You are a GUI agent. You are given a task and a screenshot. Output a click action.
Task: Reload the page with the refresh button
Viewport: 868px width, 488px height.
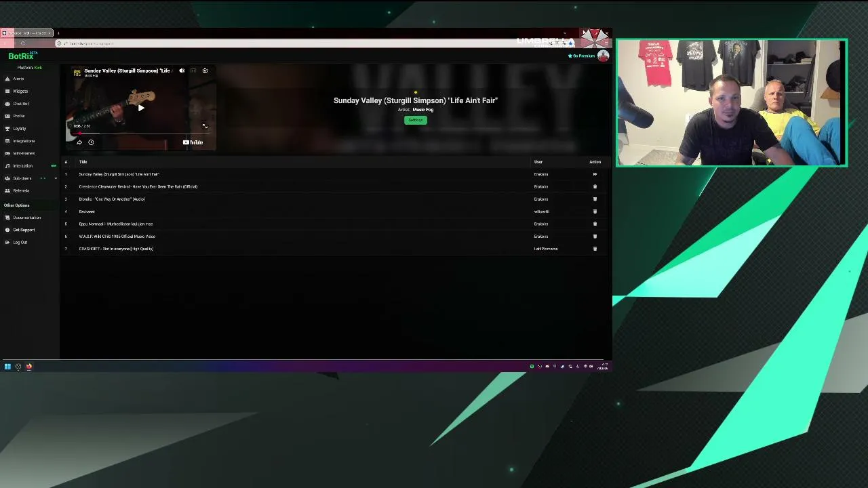[22, 43]
